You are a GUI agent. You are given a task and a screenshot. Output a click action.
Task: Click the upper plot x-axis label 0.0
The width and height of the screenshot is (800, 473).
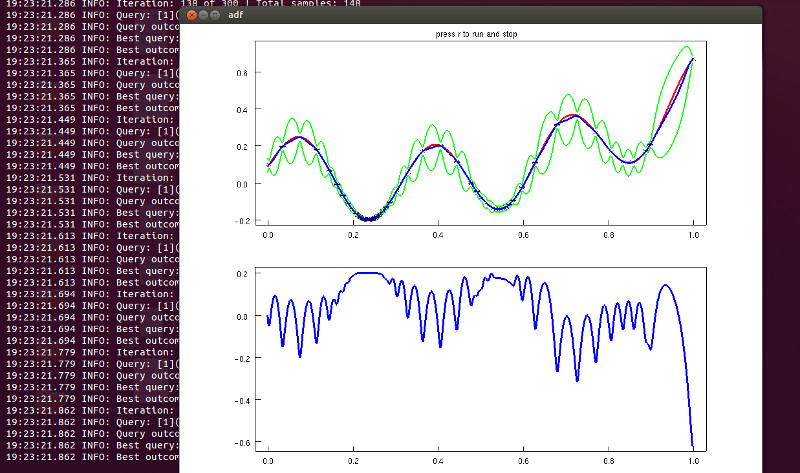tap(267, 232)
